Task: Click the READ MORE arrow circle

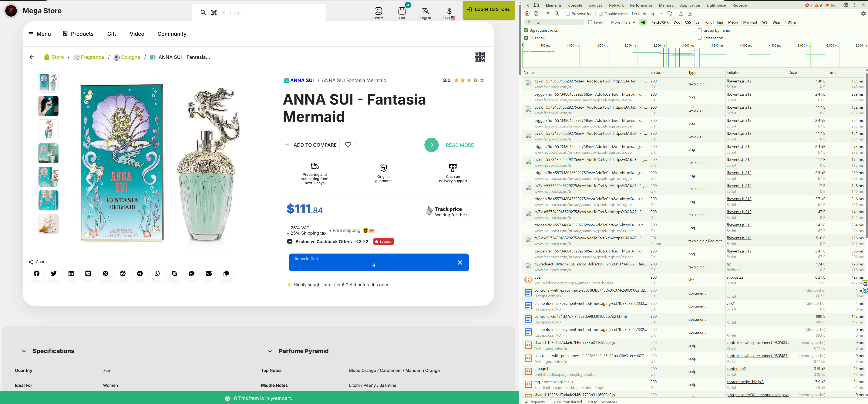Action: (431, 145)
